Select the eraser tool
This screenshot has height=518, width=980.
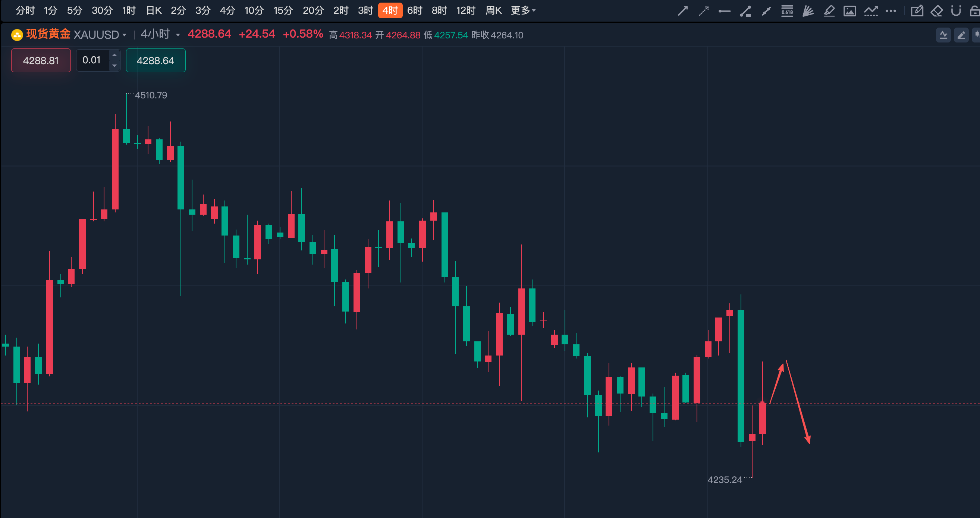click(x=937, y=11)
